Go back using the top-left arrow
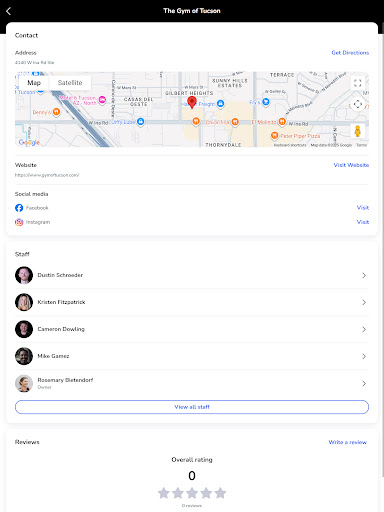Image resolution: width=384 pixels, height=512 pixels. click(9, 11)
